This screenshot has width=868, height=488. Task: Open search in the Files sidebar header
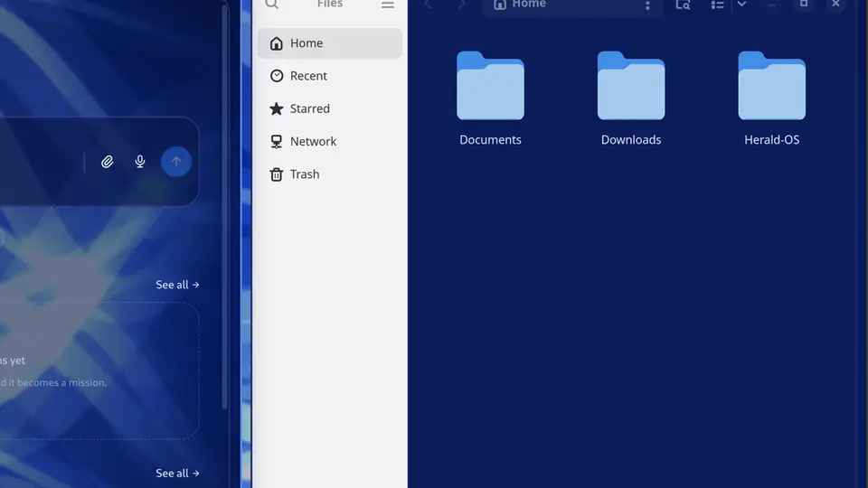point(271,5)
